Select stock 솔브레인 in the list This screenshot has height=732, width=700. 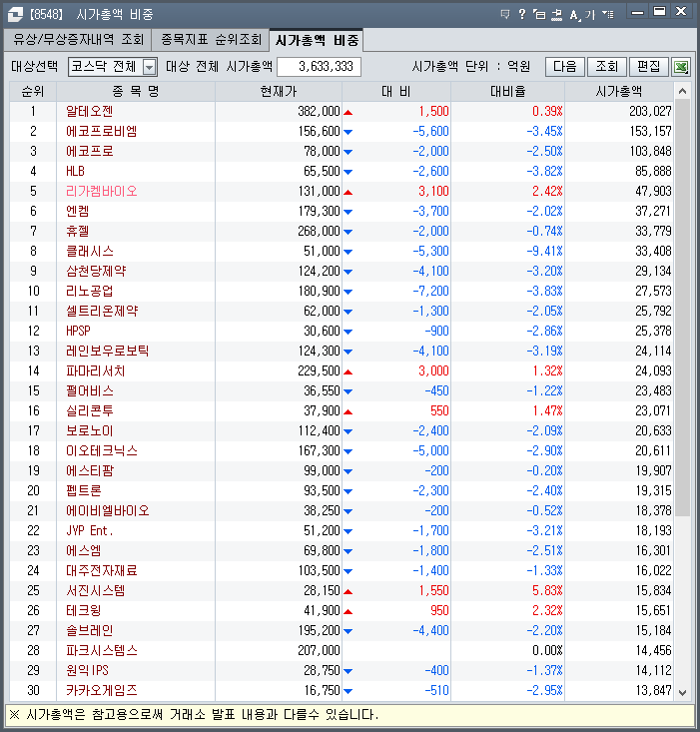[x=89, y=631]
